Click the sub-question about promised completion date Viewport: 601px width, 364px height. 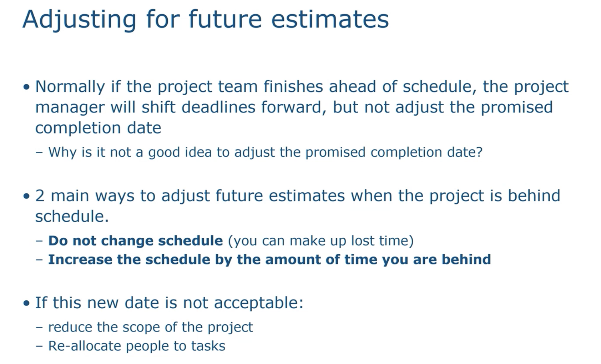[x=266, y=152]
